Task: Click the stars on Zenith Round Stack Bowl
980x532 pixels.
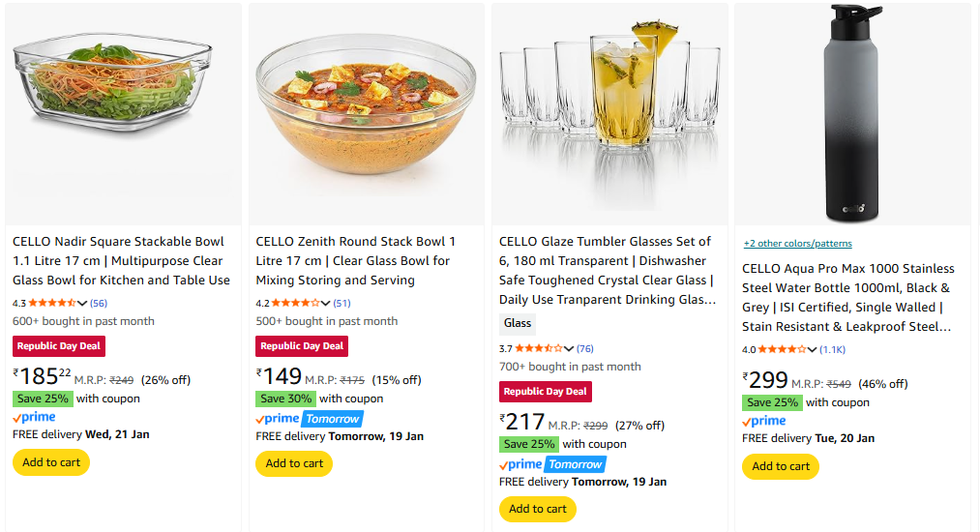Action: click(x=295, y=304)
